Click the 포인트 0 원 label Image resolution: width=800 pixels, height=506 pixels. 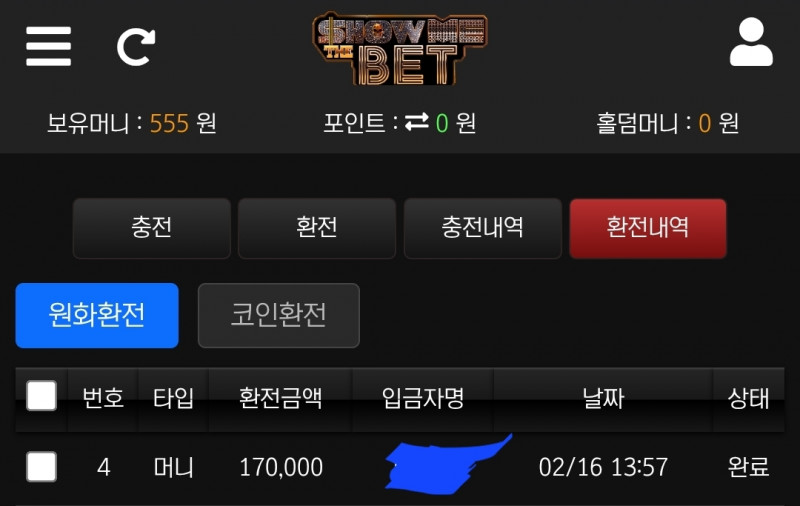[x=400, y=123]
